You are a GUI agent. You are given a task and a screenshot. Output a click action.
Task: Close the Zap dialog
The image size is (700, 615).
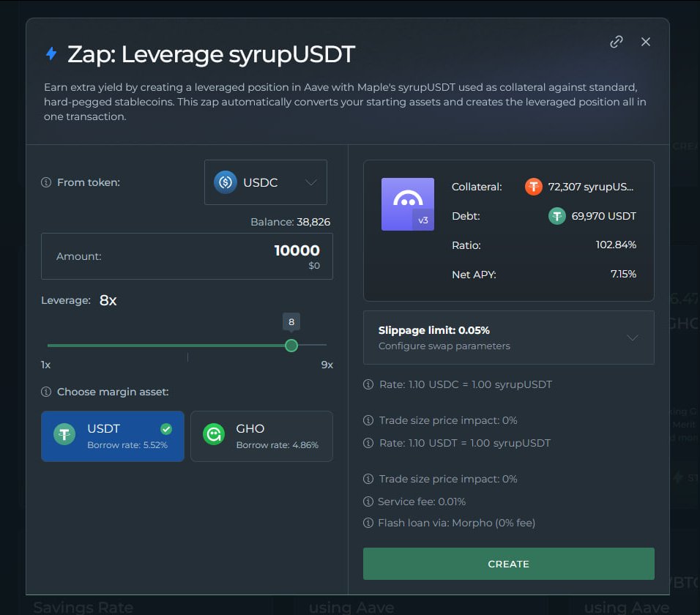point(646,42)
